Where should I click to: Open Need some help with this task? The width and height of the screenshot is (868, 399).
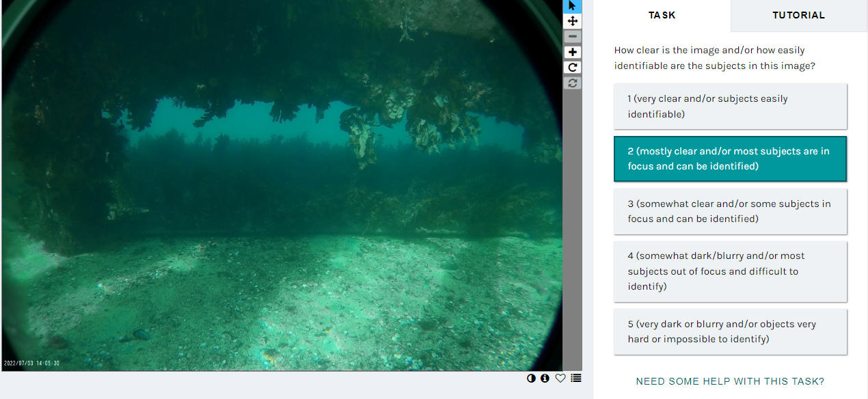coord(730,381)
